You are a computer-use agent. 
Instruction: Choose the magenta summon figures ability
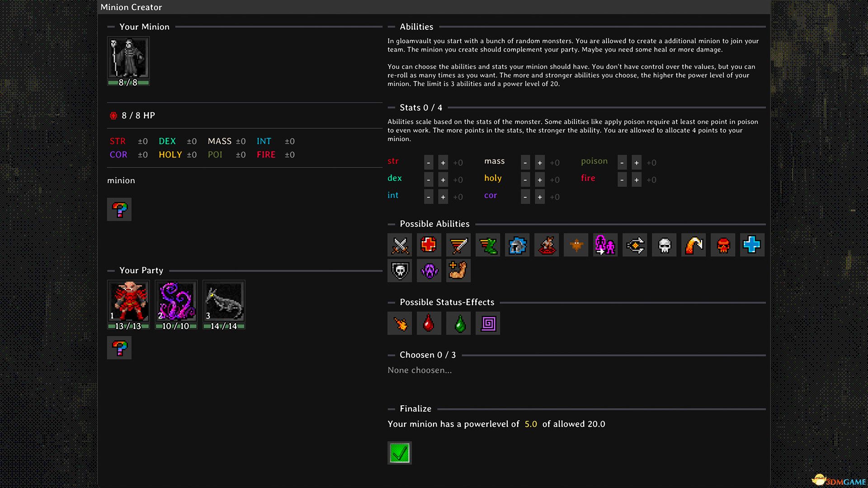(605, 245)
